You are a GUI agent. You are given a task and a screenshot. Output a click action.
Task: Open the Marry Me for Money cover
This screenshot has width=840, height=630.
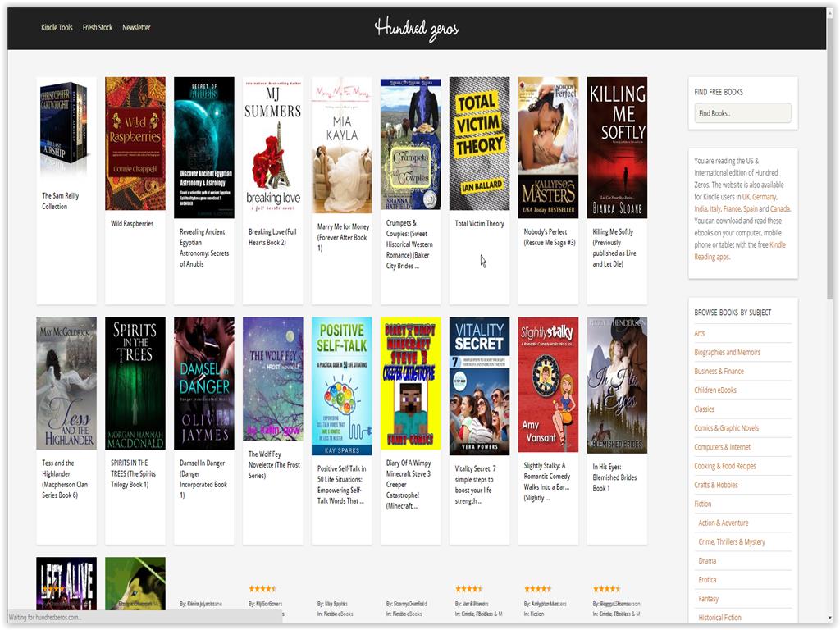click(342, 146)
